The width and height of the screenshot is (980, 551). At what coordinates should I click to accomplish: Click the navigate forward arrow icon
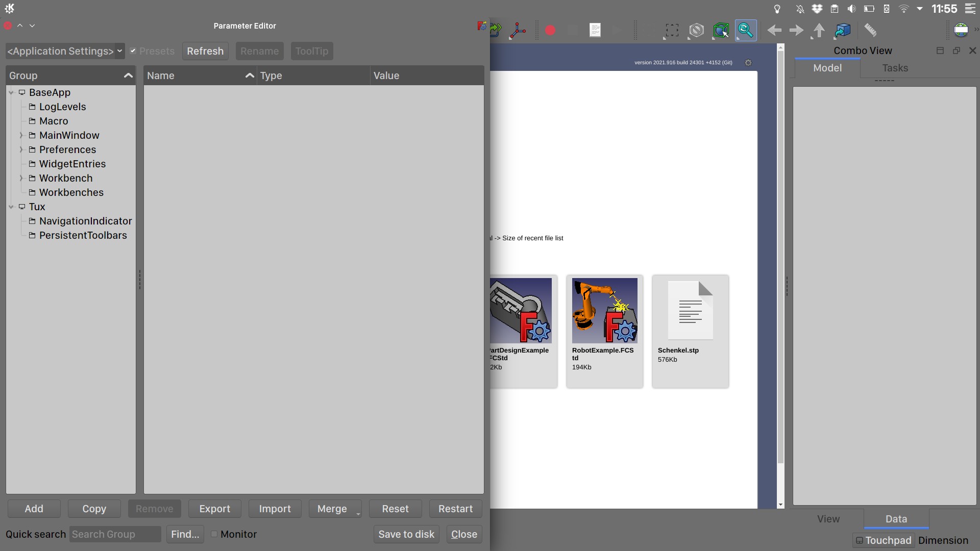(x=796, y=31)
